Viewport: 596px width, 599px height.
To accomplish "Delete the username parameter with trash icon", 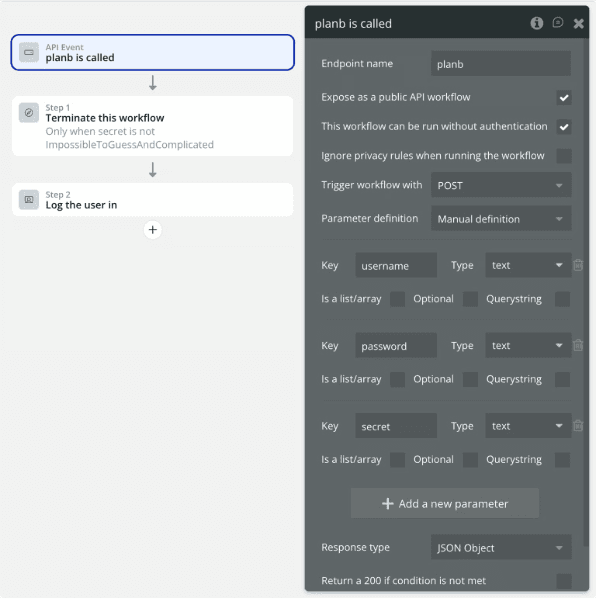I will coord(578,265).
